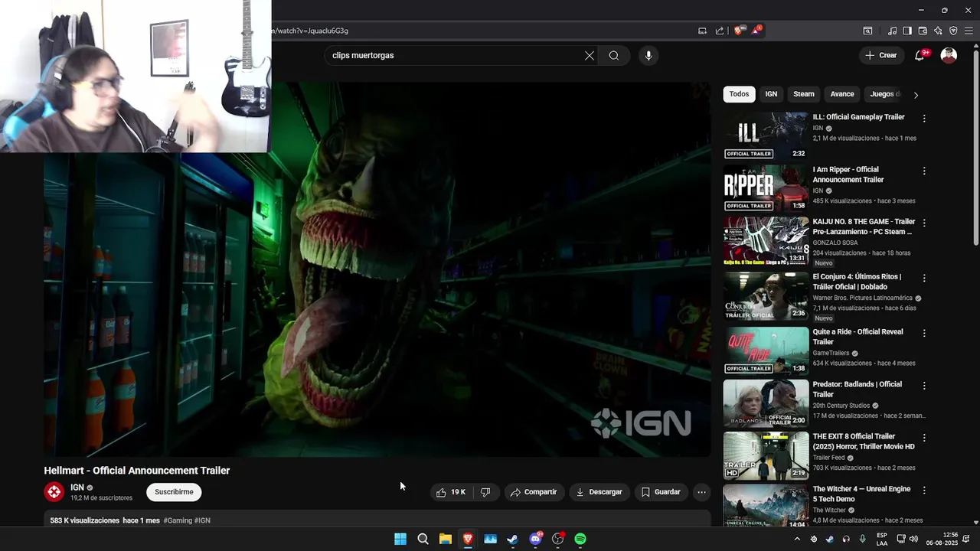Open the IGN channel avatar

coord(54,492)
